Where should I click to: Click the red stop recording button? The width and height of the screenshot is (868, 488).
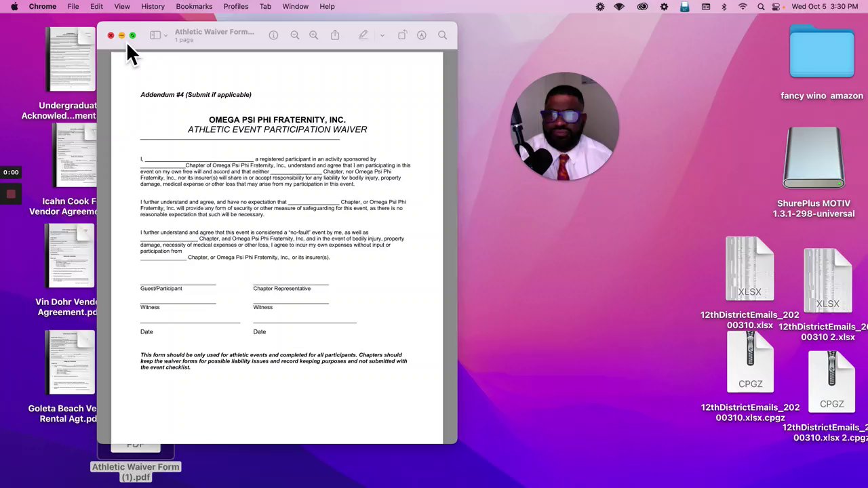(x=11, y=195)
